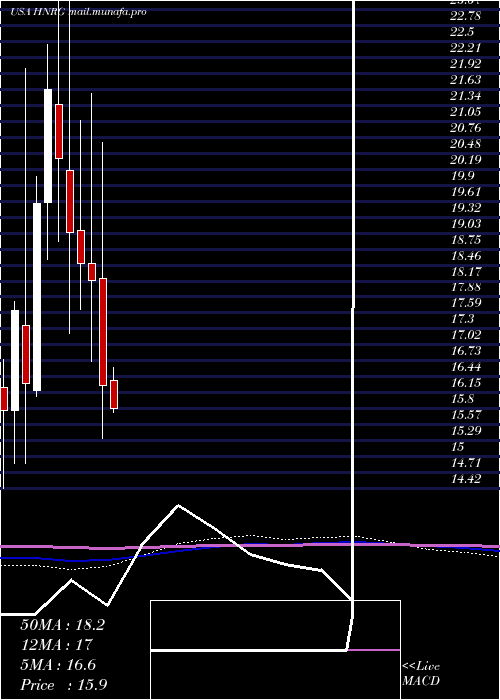Select the 15.29 price level label
Screen dimensions: 500x700
pyautogui.click(x=466, y=431)
